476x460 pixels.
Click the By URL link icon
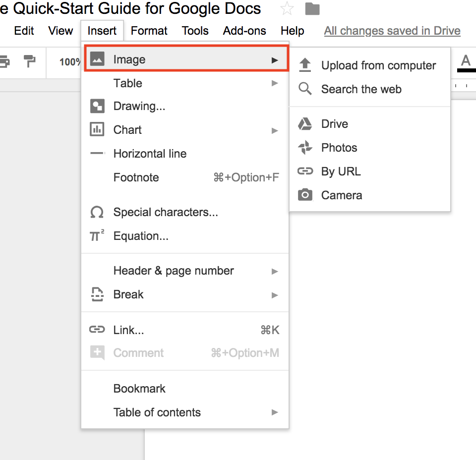pos(304,171)
